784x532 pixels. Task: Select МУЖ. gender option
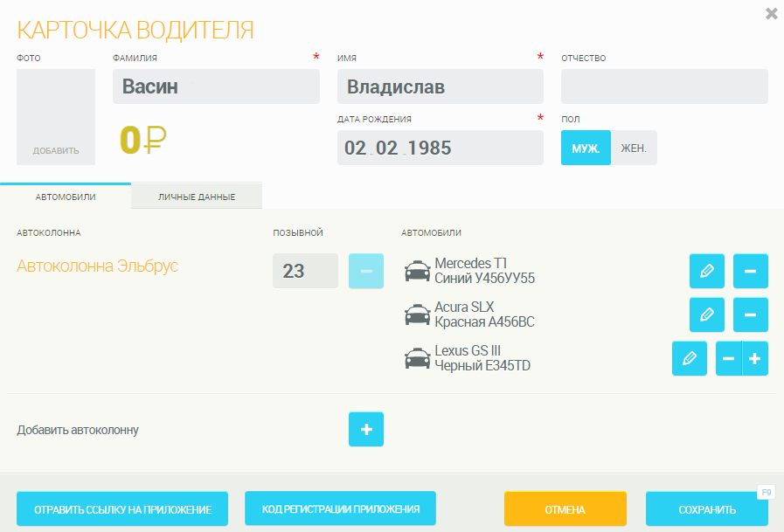(585, 148)
